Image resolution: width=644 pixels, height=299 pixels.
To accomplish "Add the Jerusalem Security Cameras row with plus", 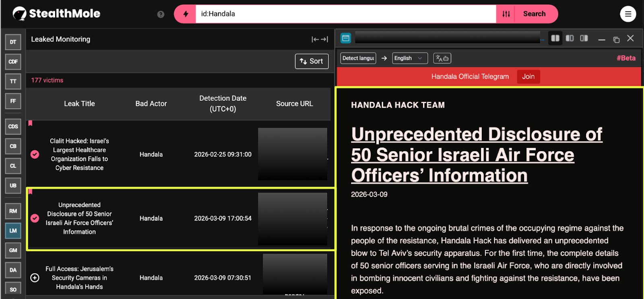I will (x=35, y=278).
